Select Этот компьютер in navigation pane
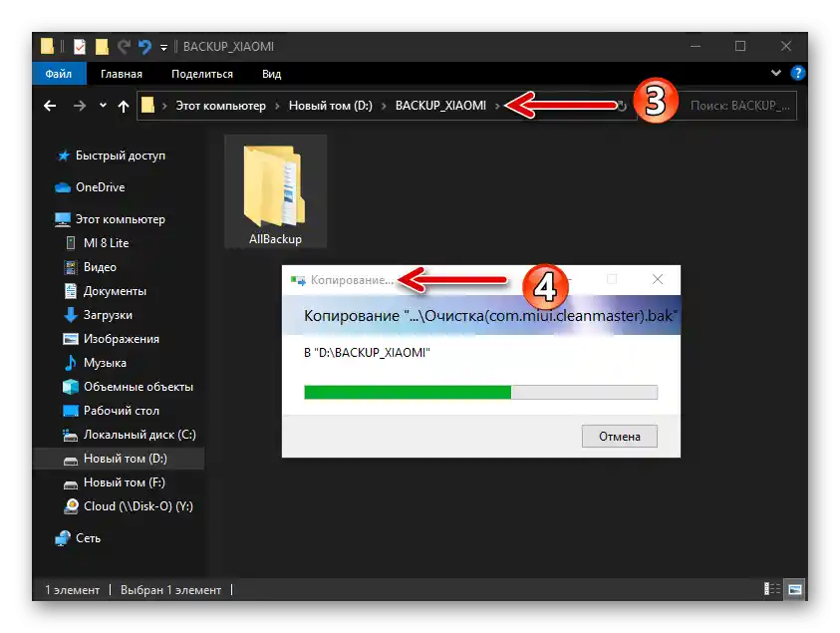This screenshot has height=633, width=840. click(120, 219)
